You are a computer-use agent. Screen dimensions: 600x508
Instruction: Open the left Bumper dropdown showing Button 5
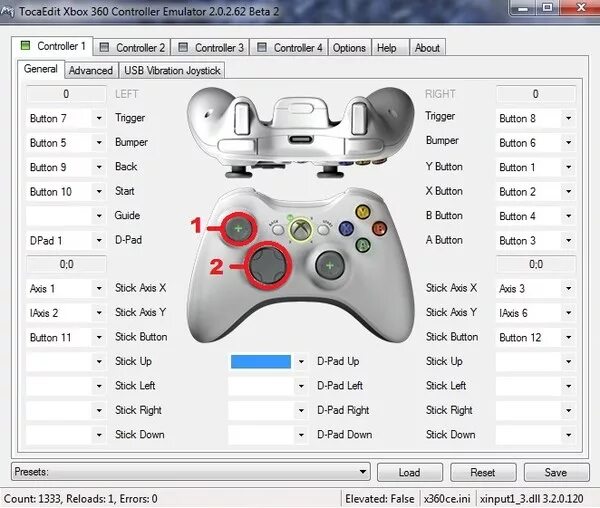[x=66, y=143]
